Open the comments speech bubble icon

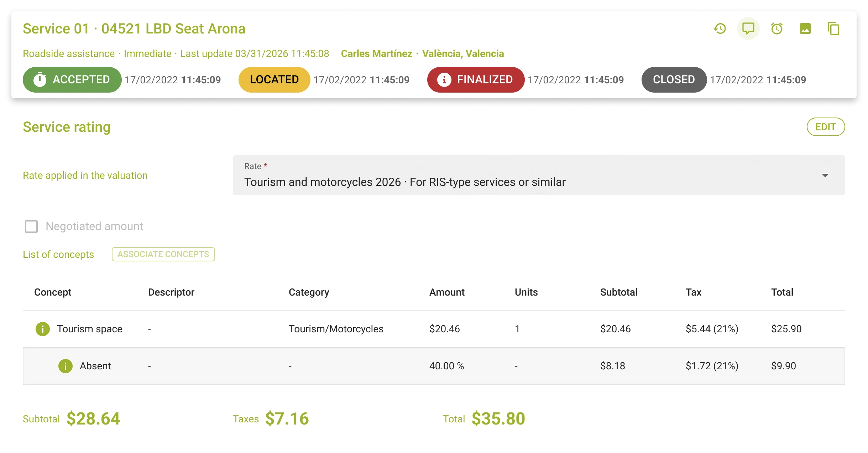coord(748,28)
